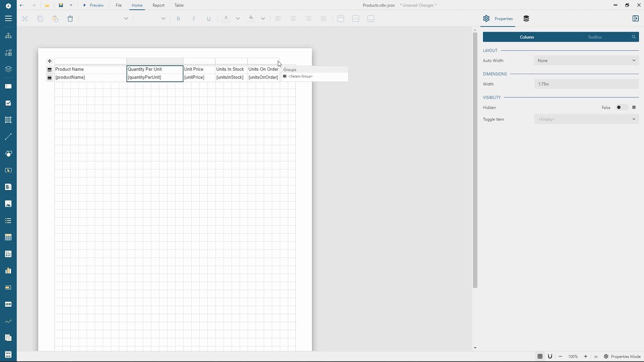Redo the last undone change
Screen dimensions: 644x362
(34, 5)
